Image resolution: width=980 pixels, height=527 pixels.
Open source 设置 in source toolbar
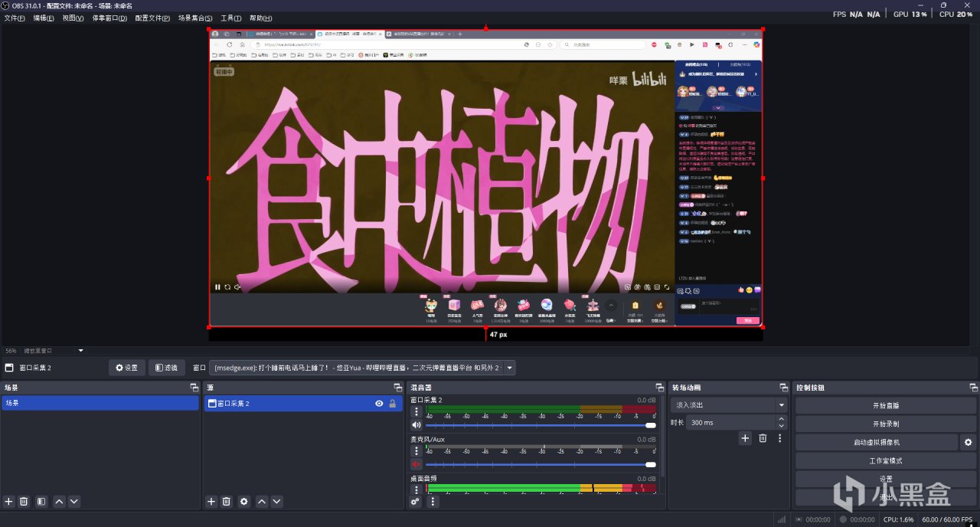pyautogui.click(x=126, y=368)
